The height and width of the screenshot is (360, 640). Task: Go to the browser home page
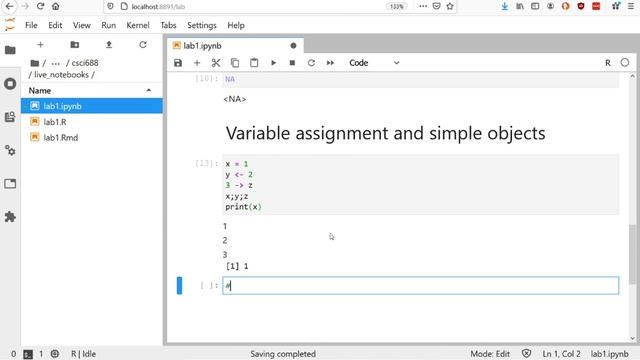(x=56, y=7)
